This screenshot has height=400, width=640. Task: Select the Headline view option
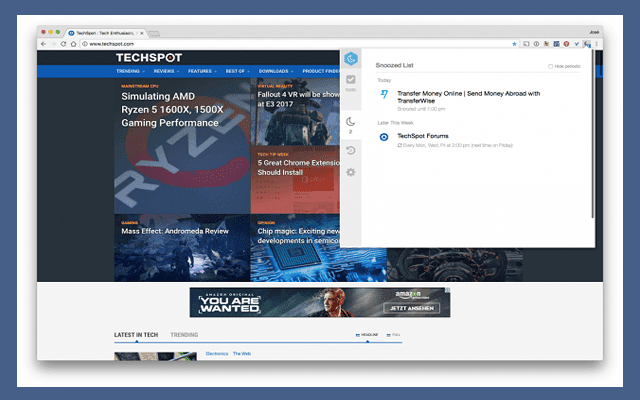coord(367,335)
